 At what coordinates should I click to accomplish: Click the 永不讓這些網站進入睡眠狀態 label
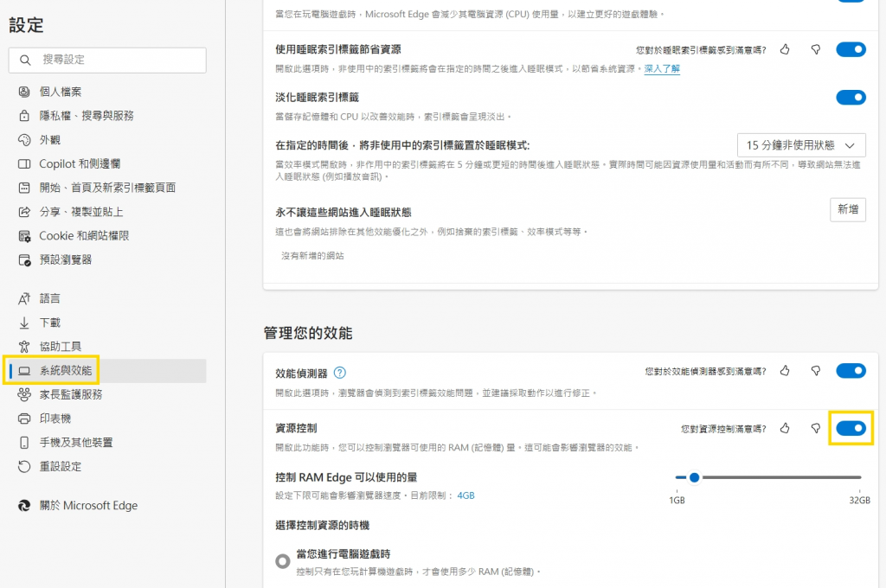coord(343,213)
